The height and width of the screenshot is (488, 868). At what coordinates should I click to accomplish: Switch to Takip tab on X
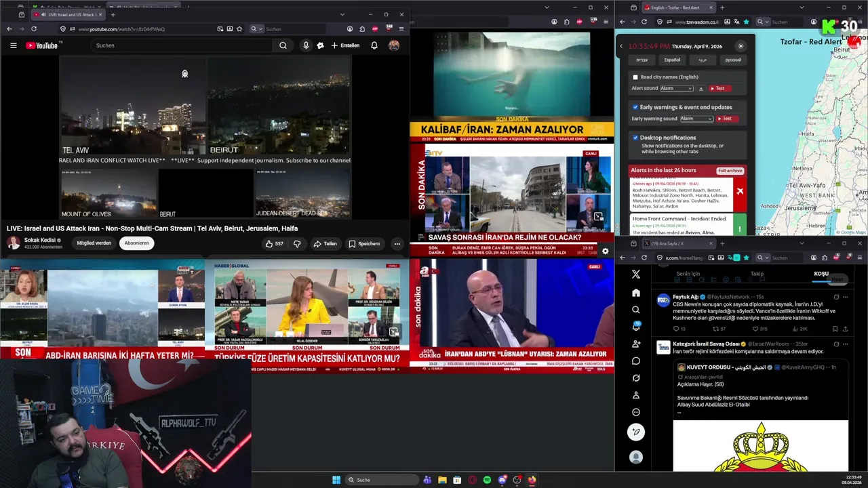coord(757,274)
